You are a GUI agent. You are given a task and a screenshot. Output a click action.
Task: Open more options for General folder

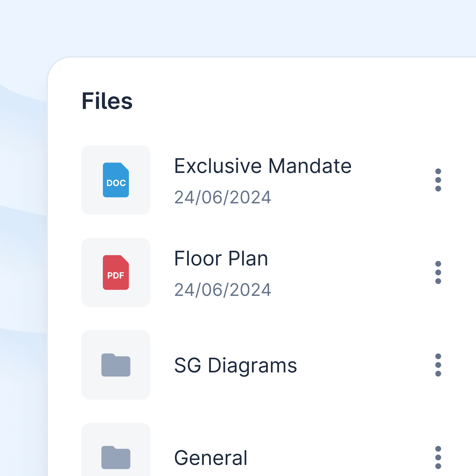[438, 457]
